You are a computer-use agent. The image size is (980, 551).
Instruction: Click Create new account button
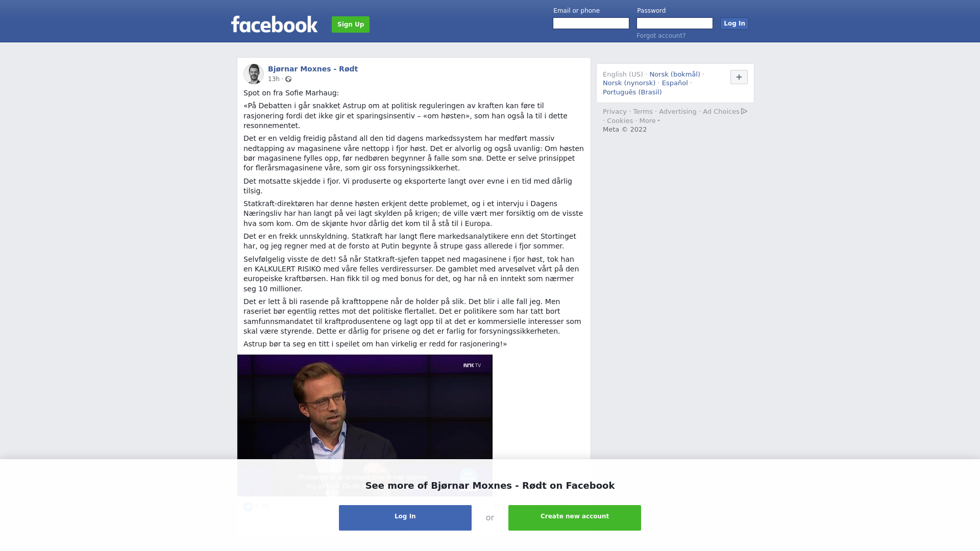pyautogui.click(x=575, y=518)
